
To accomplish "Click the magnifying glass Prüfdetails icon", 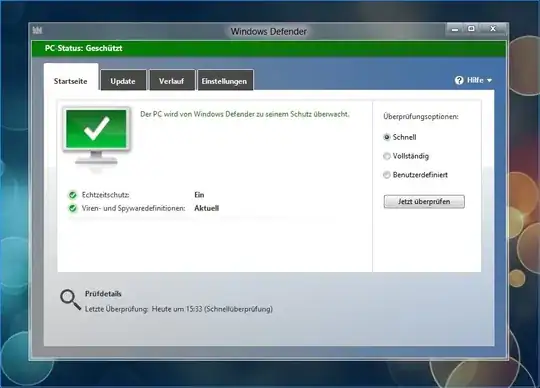I will pyautogui.click(x=70, y=300).
